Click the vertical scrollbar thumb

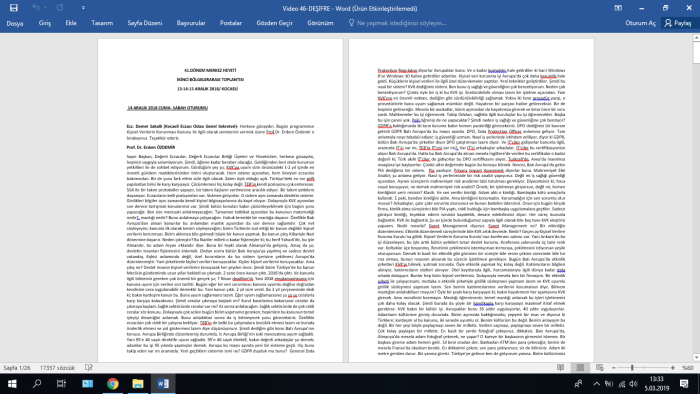696,53
